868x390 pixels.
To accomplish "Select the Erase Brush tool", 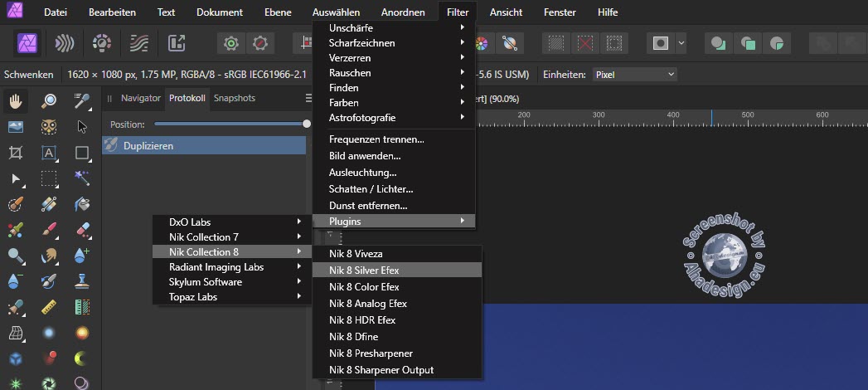I will pos(82,229).
